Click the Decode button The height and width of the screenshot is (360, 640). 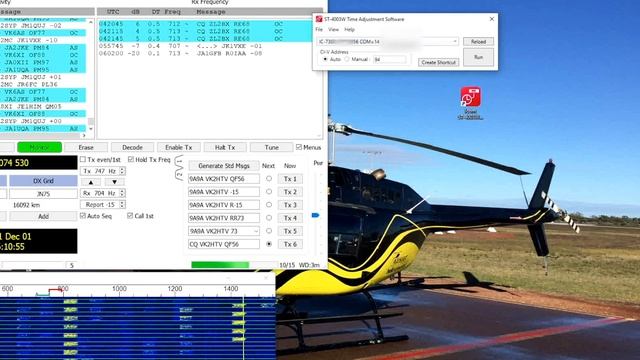pyautogui.click(x=132, y=147)
